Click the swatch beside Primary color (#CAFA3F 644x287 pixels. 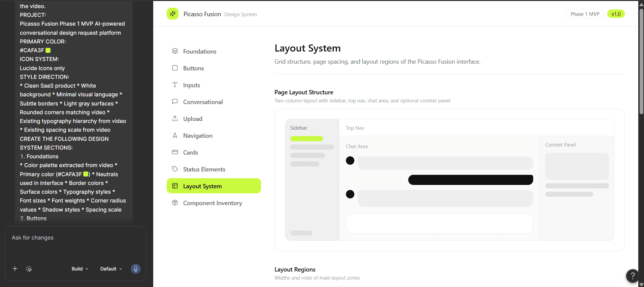[86, 174]
